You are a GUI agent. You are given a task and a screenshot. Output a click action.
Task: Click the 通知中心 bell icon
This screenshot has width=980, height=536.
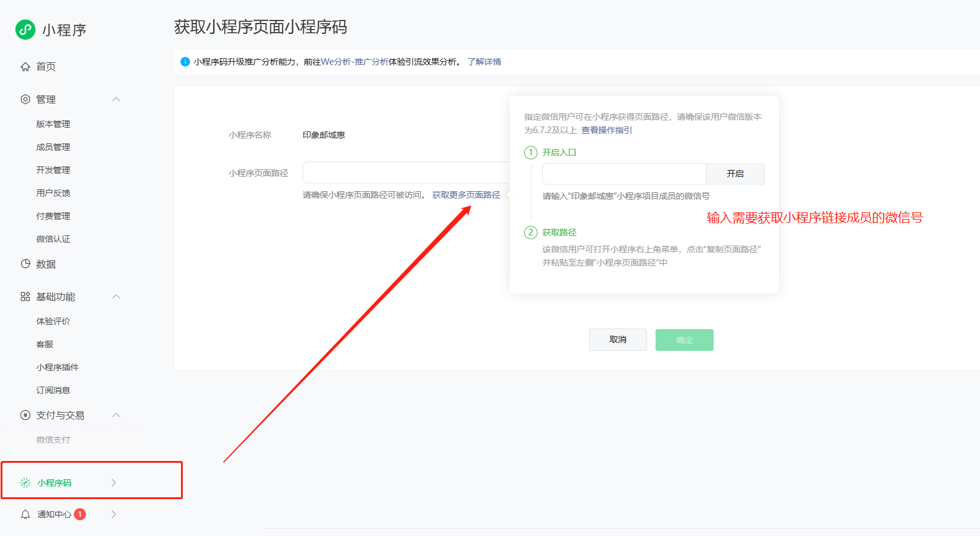25,514
